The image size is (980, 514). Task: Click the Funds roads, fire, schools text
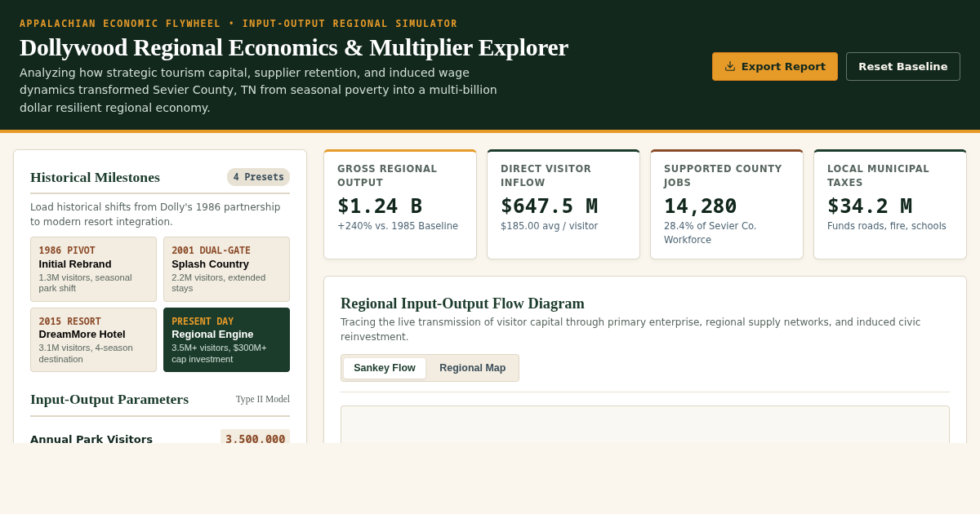click(x=886, y=226)
